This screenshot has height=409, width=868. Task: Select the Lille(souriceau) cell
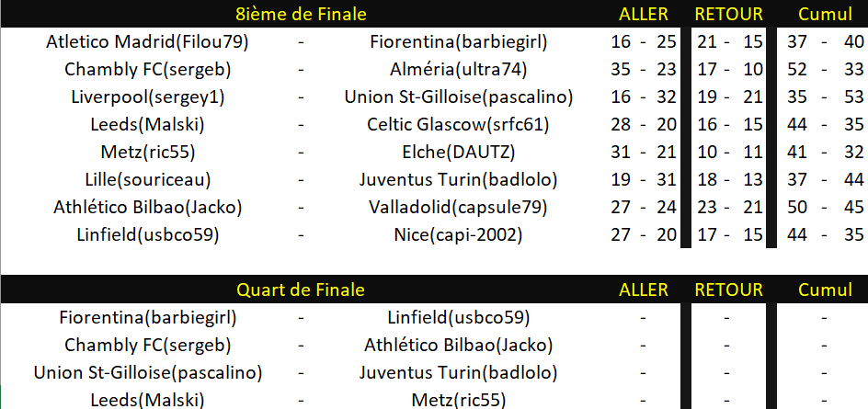[147, 179]
